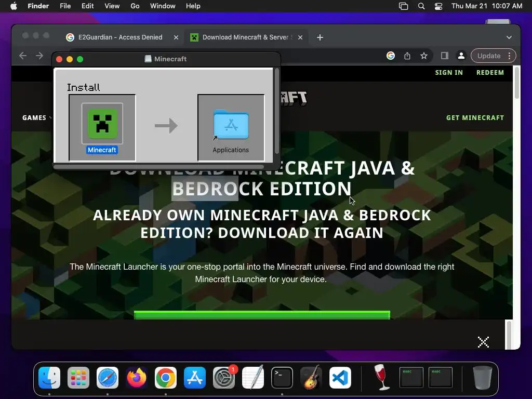The width and height of the screenshot is (532, 399).
Task: Click the Google icon in Chrome address bar
Action: pos(391,56)
